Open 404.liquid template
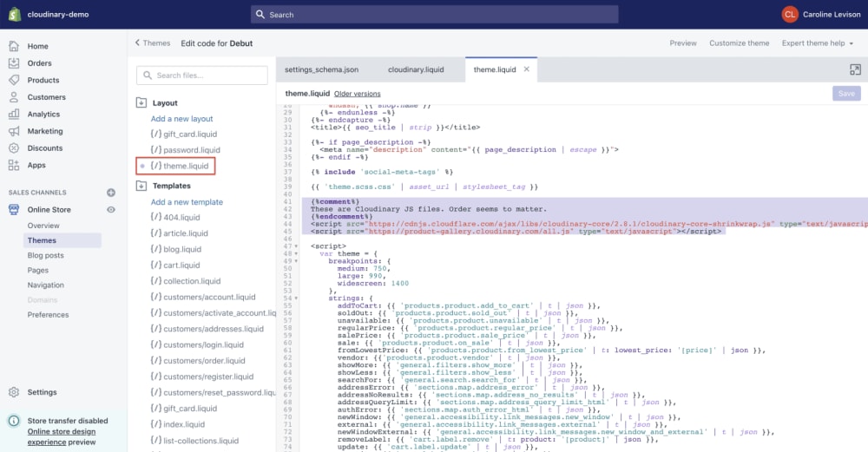Image resolution: width=868 pixels, height=452 pixels. click(x=175, y=218)
